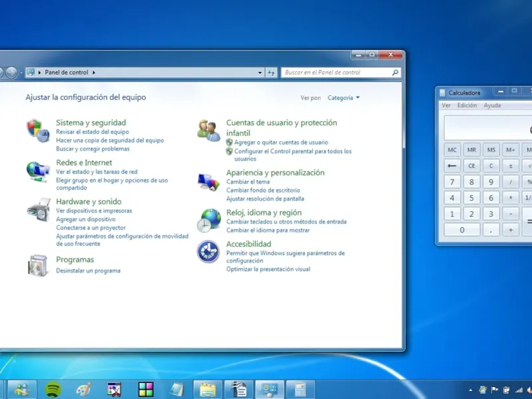Click the CE button in Calculadora
This screenshot has width=532, height=399.
471,166
